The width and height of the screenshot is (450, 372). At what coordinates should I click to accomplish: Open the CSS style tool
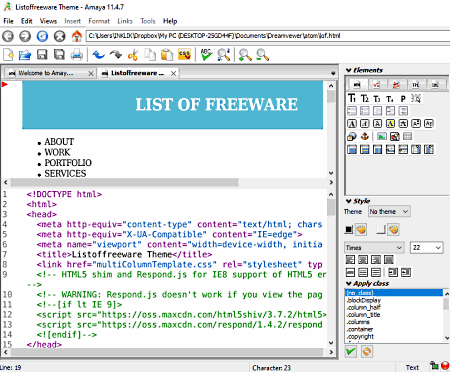pos(184,55)
